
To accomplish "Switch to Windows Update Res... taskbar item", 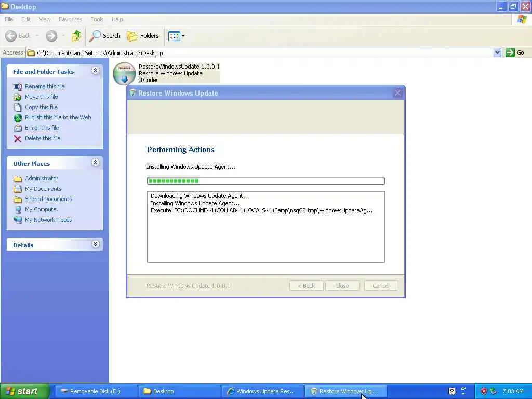I will [x=262, y=391].
